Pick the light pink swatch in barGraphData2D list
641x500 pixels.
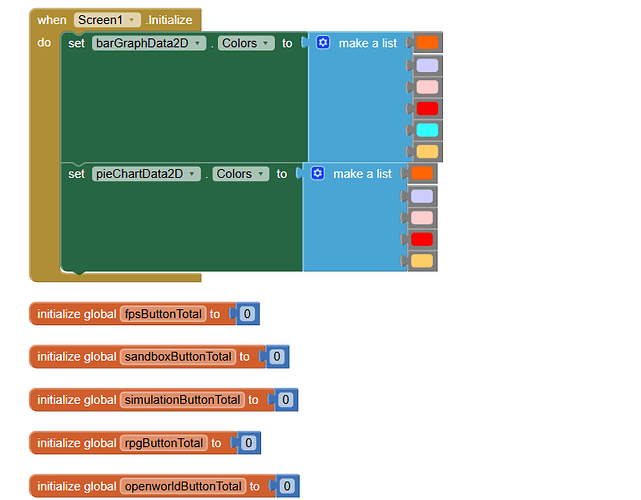[427, 87]
